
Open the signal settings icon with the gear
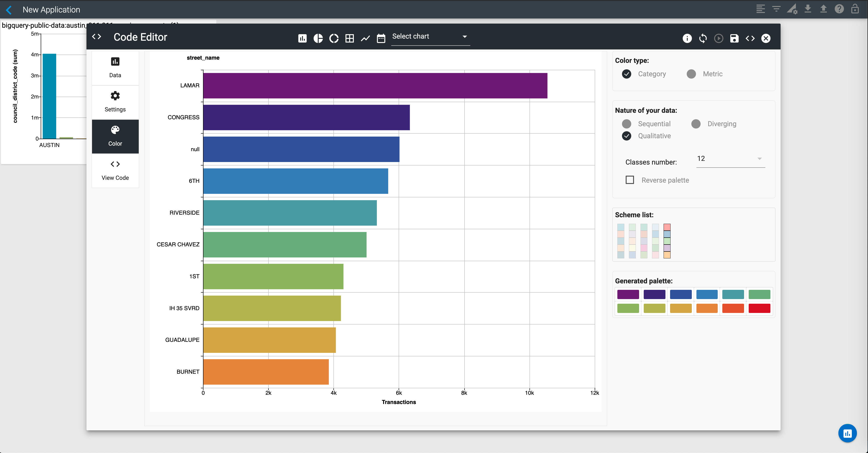click(x=792, y=9)
